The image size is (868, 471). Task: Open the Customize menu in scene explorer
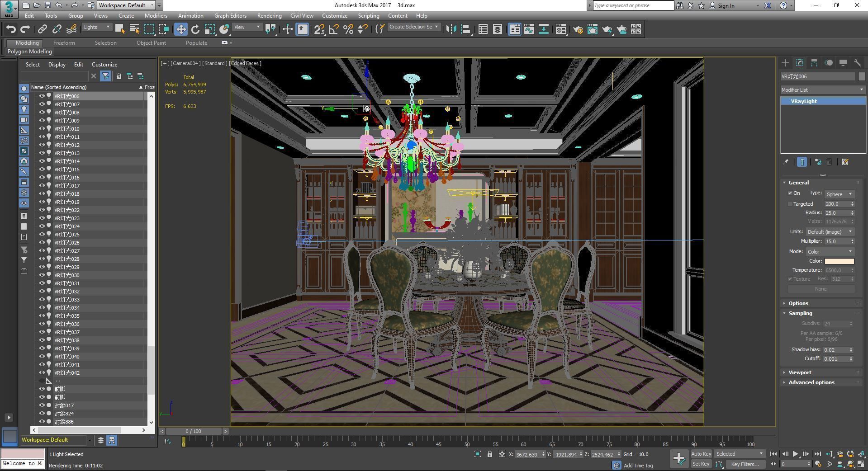click(104, 65)
